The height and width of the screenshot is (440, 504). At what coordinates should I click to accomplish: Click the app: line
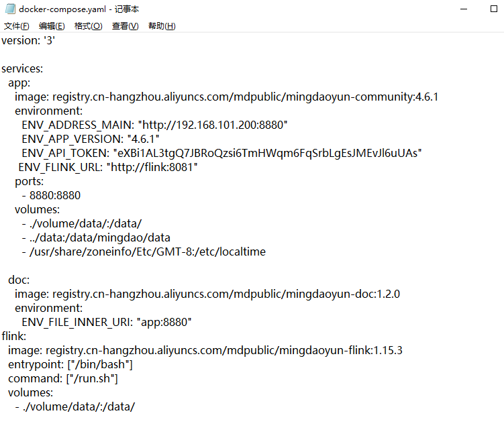click(19, 83)
